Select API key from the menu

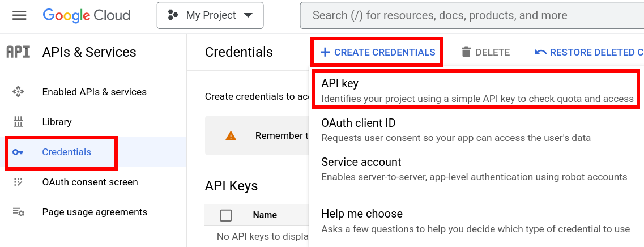pyautogui.click(x=476, y=90)
